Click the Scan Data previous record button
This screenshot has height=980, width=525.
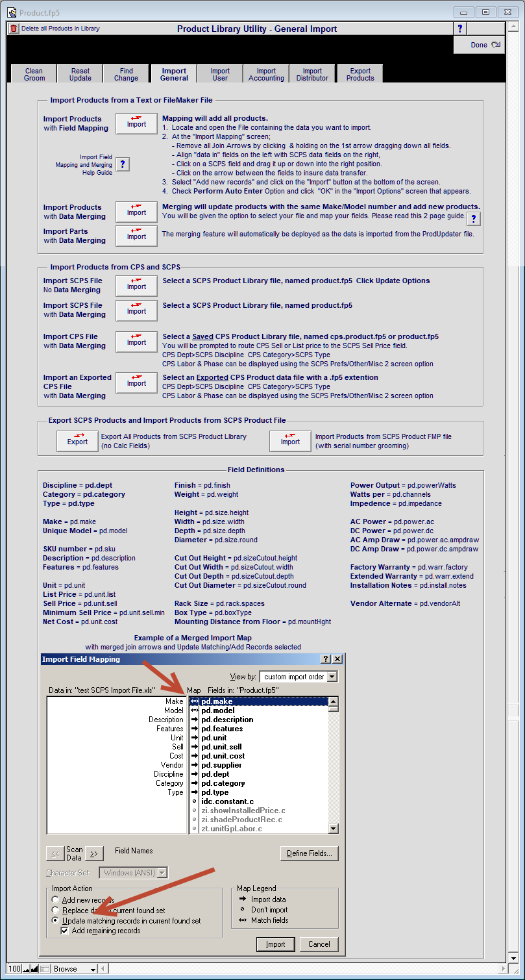pos(55,853)
